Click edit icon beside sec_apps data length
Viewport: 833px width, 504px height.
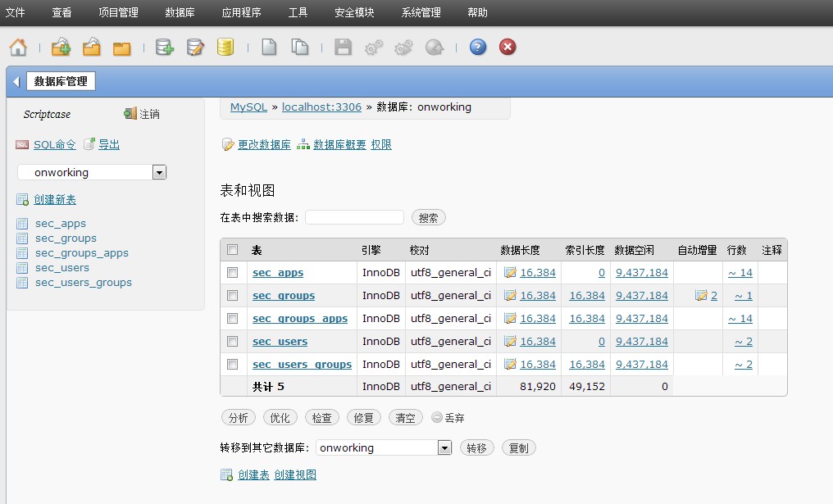[511, 272]
